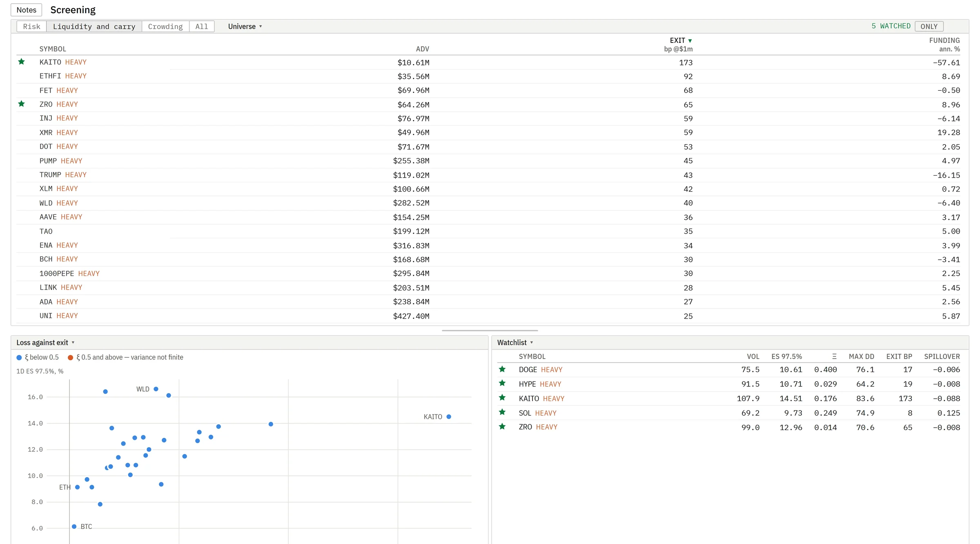This screenshot has height=544, width=980.
Task: Click KAITO's green star in Watchlist
Action: (502, 398)
